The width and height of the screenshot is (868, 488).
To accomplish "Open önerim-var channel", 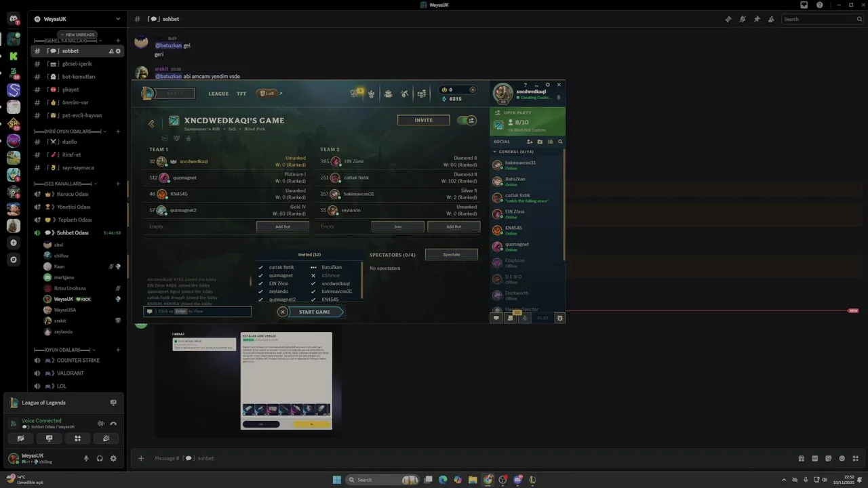I will [77, 102].
